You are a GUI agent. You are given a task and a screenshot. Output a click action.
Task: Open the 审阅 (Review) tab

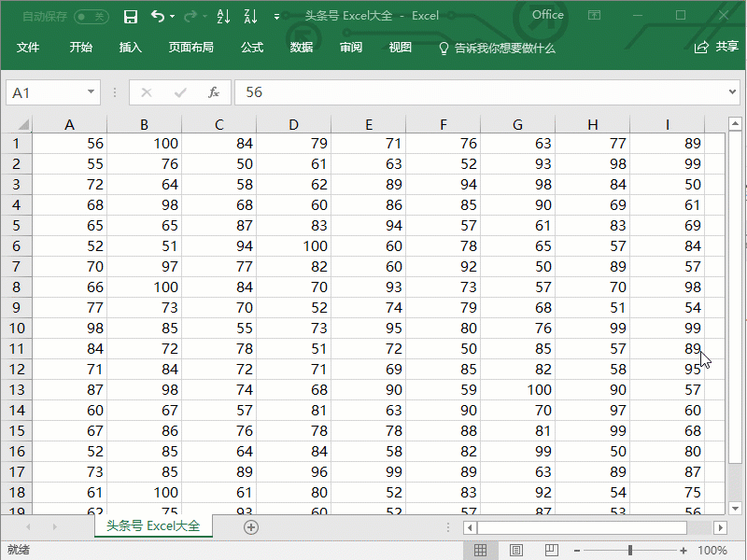click(x=351, y=48)
